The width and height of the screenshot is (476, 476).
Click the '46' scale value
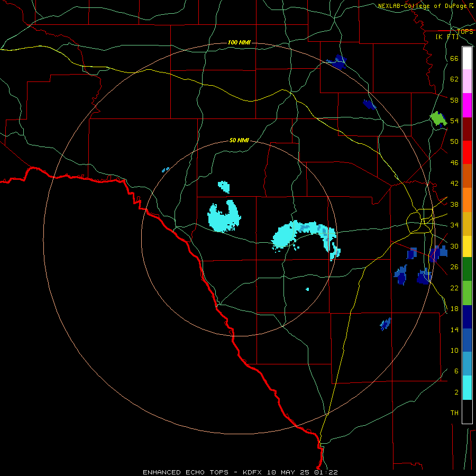click(x=454, y=163)
